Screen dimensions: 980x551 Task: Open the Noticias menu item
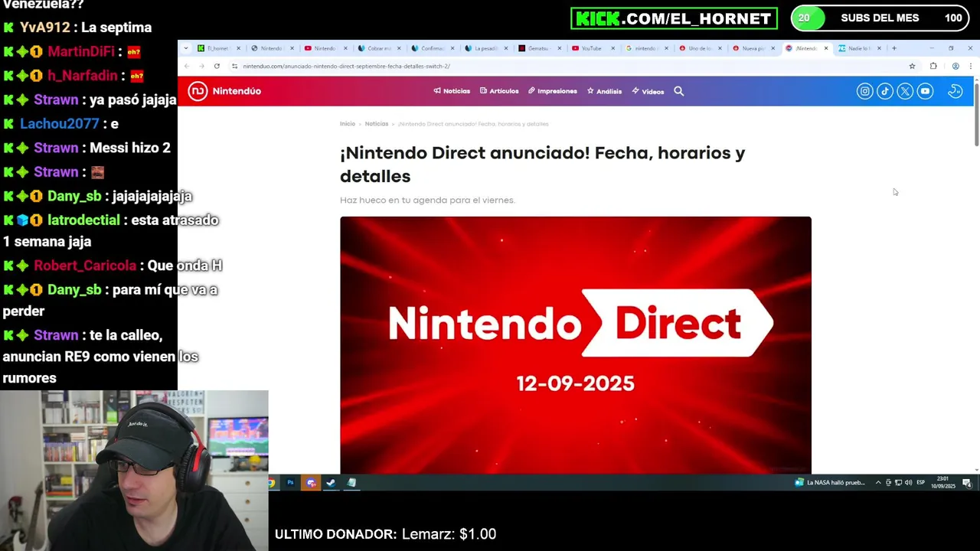(452, 91)
